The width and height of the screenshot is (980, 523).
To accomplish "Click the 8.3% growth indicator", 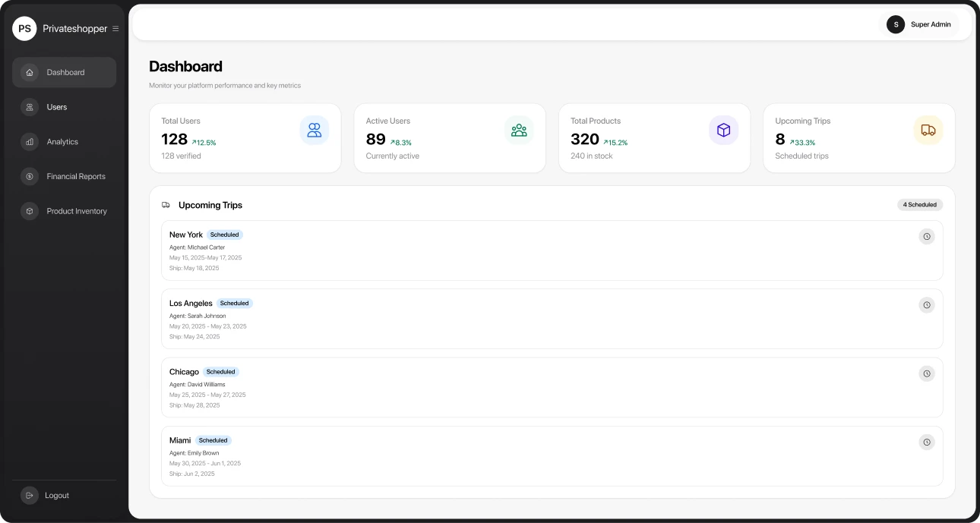I will 401,143.
